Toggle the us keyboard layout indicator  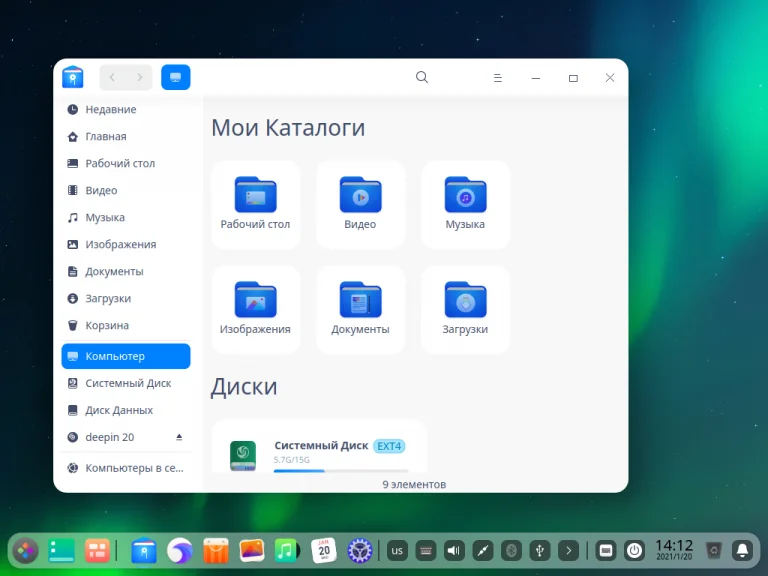tap(397, 551)
